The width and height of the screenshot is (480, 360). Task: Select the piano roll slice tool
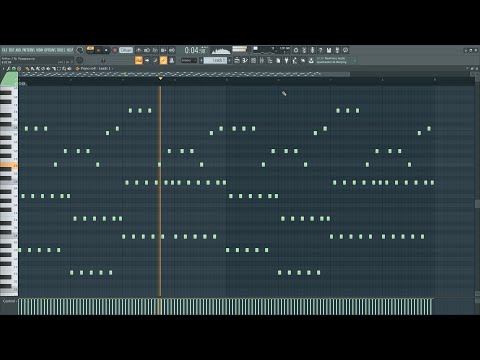click(x=53, y=68)
